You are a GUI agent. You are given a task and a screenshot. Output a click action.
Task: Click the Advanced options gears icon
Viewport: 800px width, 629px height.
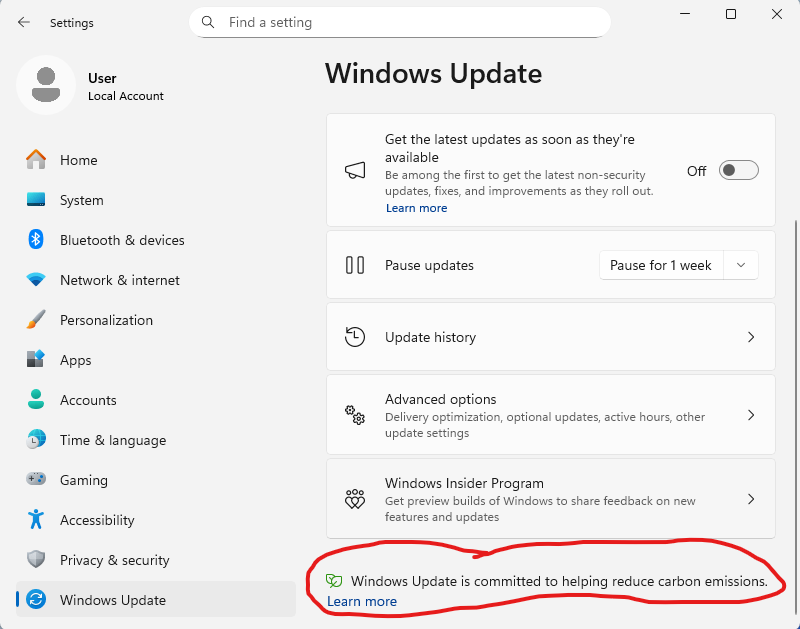click(355, 415)
